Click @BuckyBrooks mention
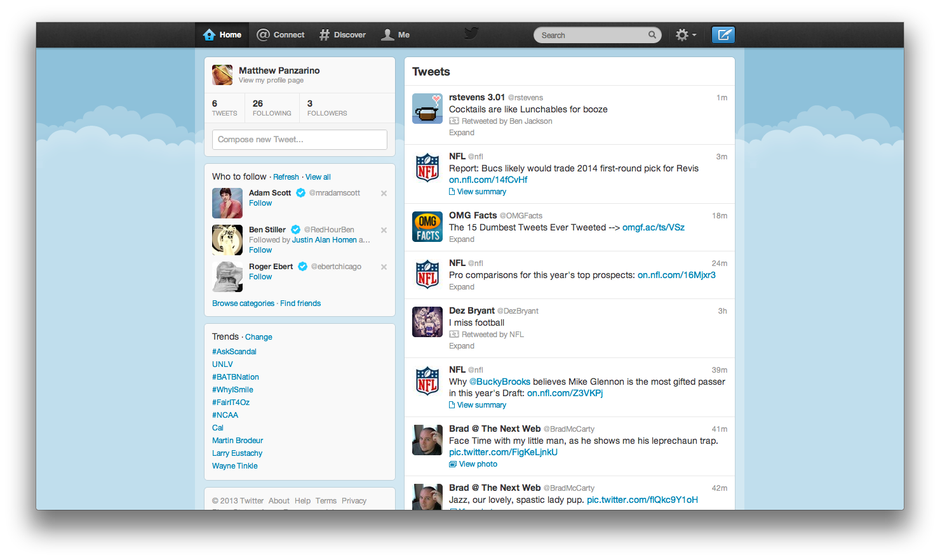Screen dimensions: 940x560 pos(500,382)
